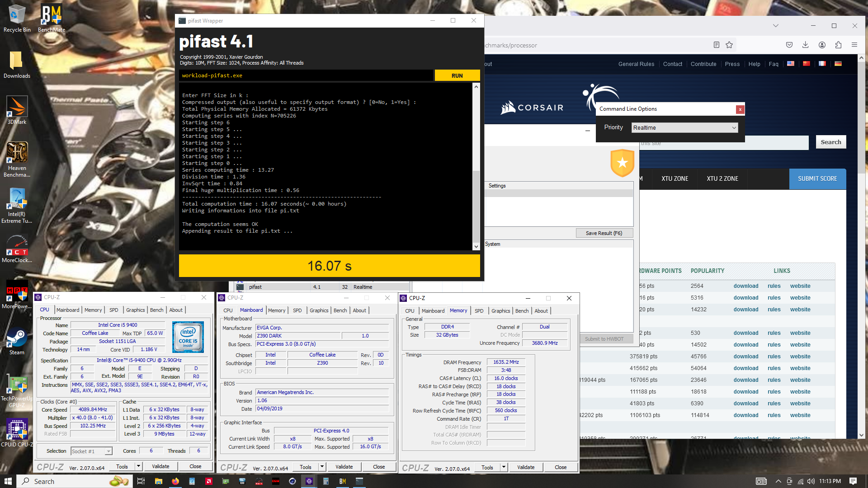Viewport: 868px width, 488px height.
Task: Expand Tools arrow in CPU-Z Mainboard window
Action: click(x=322, y=467)
